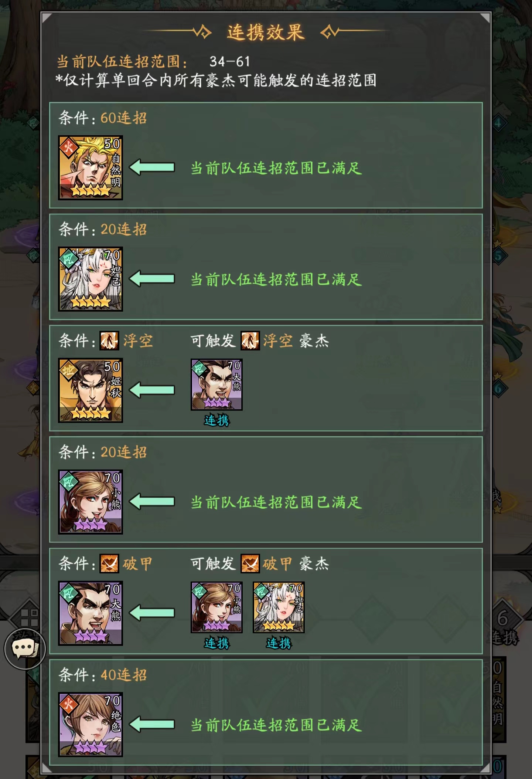Open the chat bubble icon
Image resolution: width=532 pixels, height=779 pixels.
[x=24, y=648]
